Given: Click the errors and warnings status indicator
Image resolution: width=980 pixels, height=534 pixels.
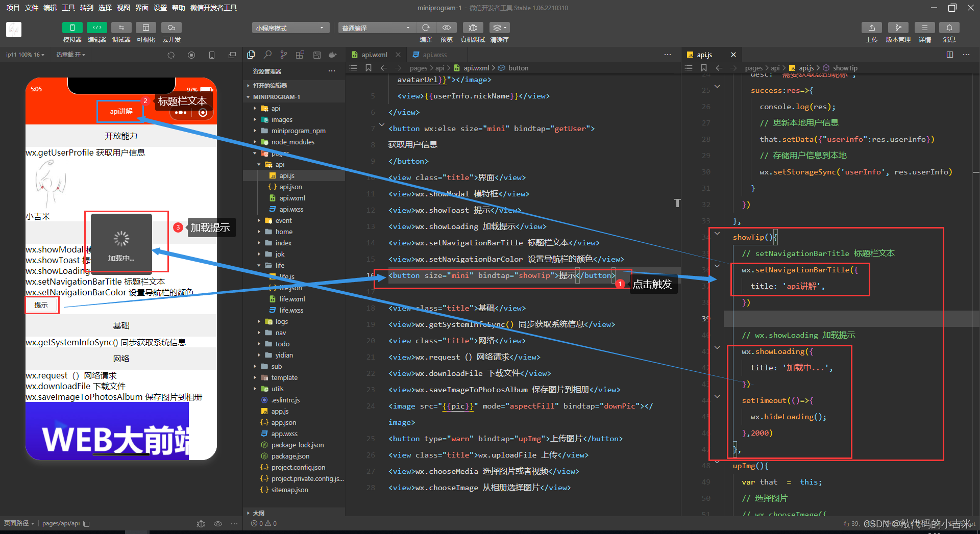Looking at the screenshot, I should [264, 523].
